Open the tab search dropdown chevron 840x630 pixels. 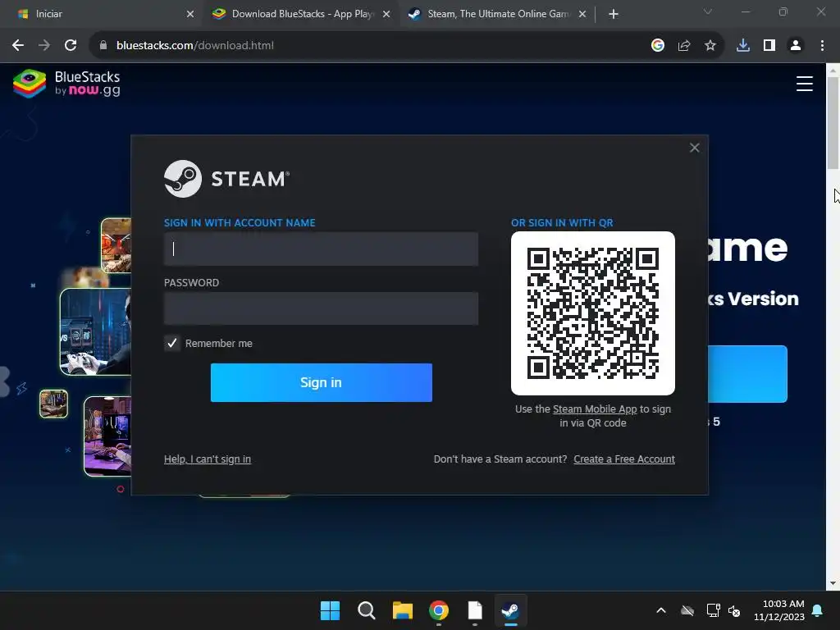coord(708,11)
